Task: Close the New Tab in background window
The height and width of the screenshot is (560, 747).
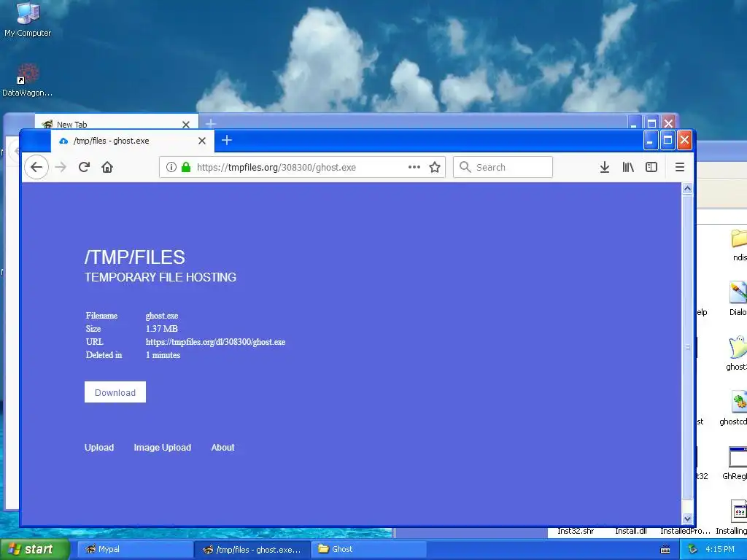Action: [186, 124]
